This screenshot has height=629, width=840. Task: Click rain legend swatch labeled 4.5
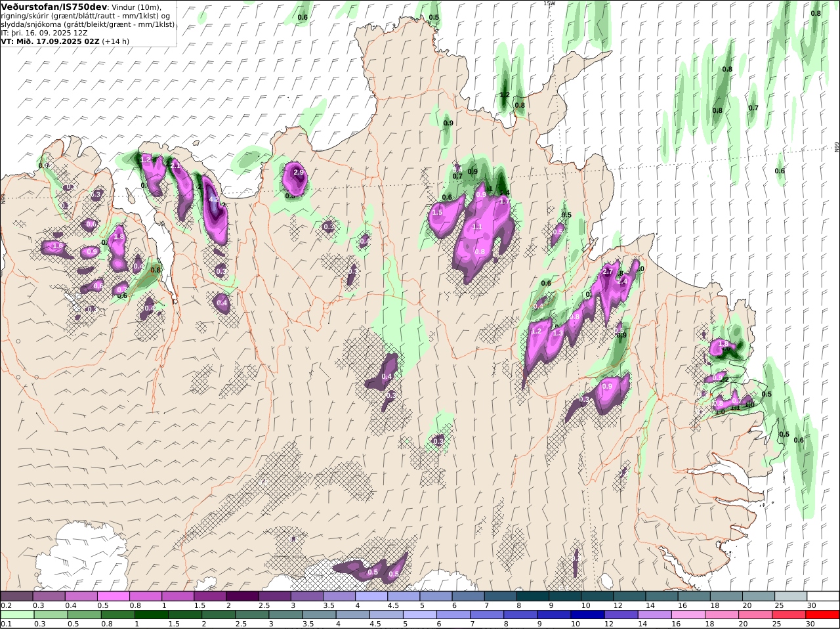click(x=386, y=615)
